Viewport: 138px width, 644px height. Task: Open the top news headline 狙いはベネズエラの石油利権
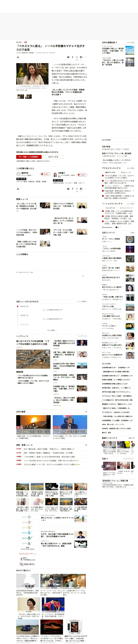33,343
